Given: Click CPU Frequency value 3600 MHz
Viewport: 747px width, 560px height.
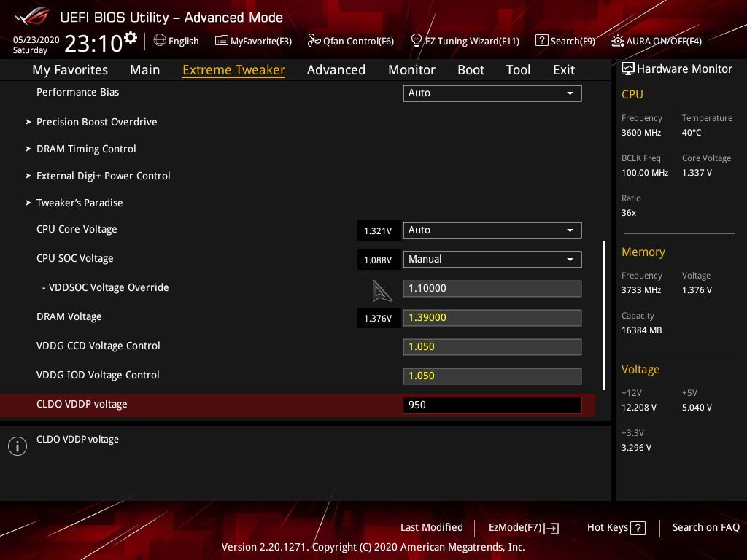Looking at the screenshot, I should point(640,133).
